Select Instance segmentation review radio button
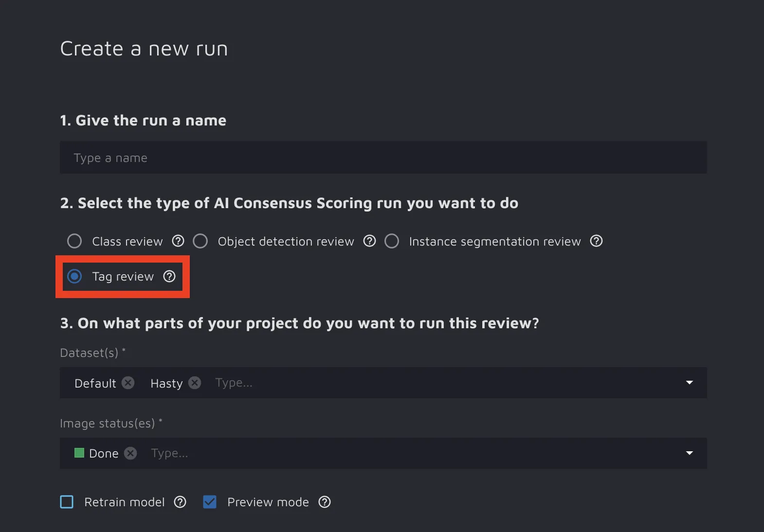 click(x=392, y=241)
